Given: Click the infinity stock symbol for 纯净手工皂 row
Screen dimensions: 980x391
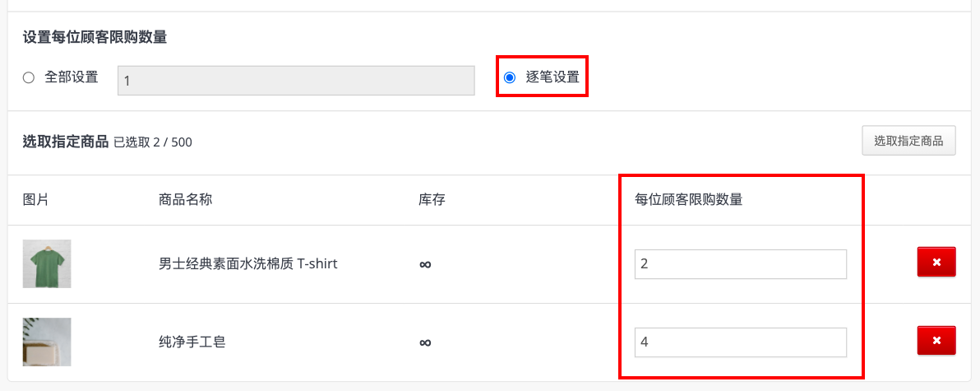Looking at the screenshot, I should point(425,342).
